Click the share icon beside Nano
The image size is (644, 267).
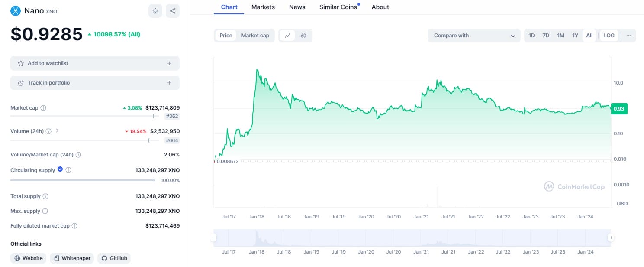coord(173,11)
